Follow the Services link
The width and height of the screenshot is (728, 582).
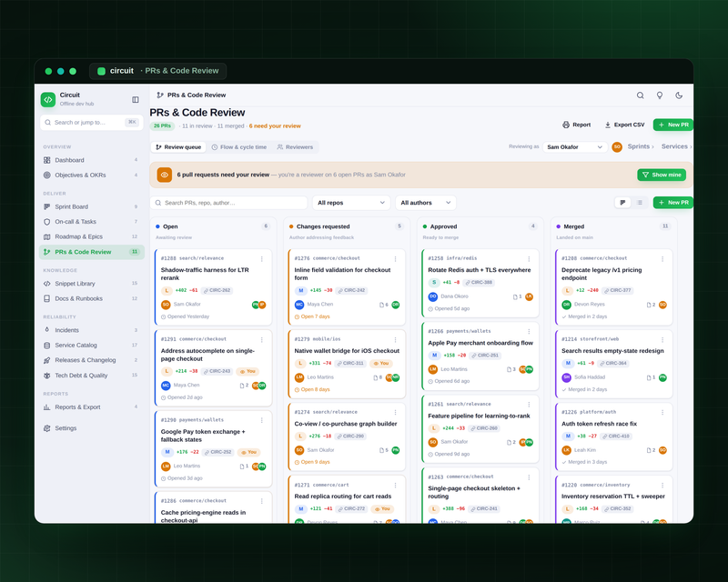point(676,146)
